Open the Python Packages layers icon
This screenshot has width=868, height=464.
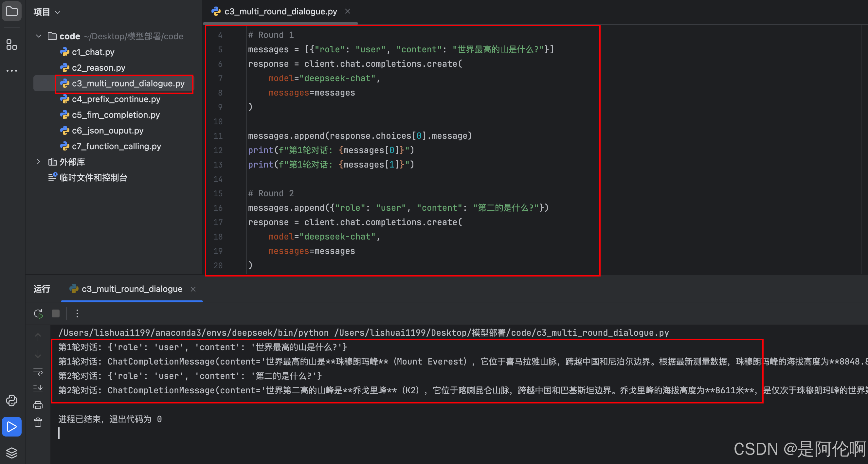12,453
